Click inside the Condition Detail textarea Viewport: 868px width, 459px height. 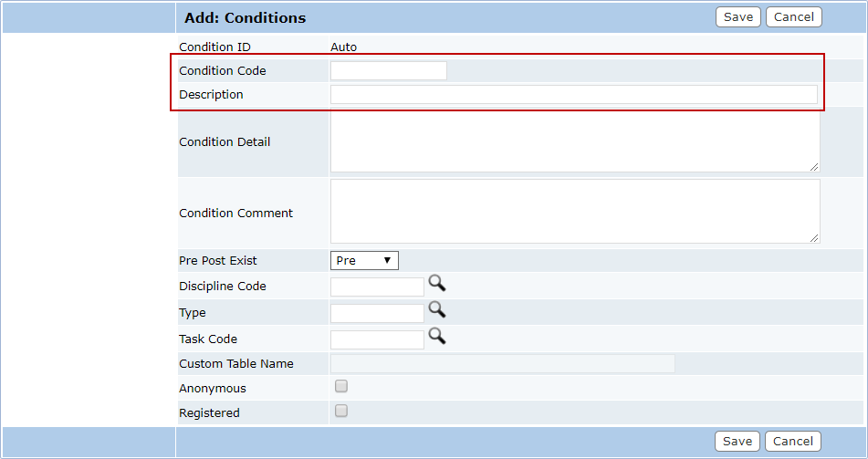click(575, 141)
